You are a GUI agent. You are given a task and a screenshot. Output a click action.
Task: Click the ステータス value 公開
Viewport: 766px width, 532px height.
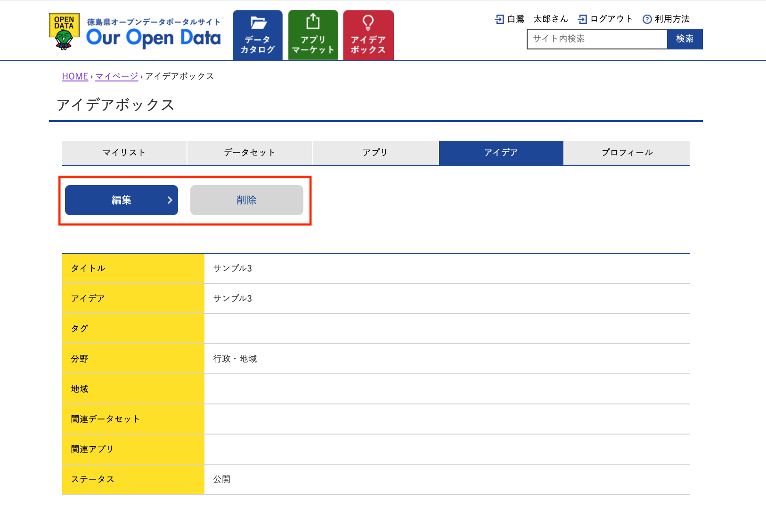click(x=222, y=479)
